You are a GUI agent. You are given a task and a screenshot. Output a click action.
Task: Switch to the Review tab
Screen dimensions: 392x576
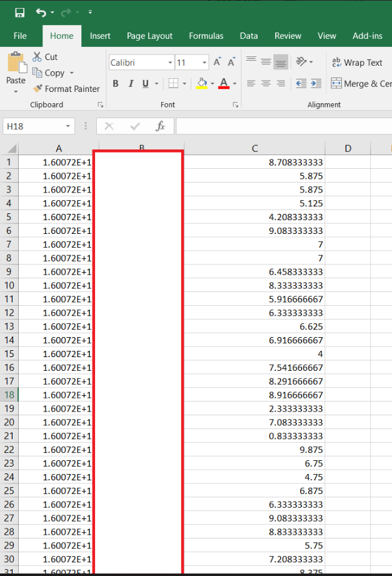click(288, 36)
